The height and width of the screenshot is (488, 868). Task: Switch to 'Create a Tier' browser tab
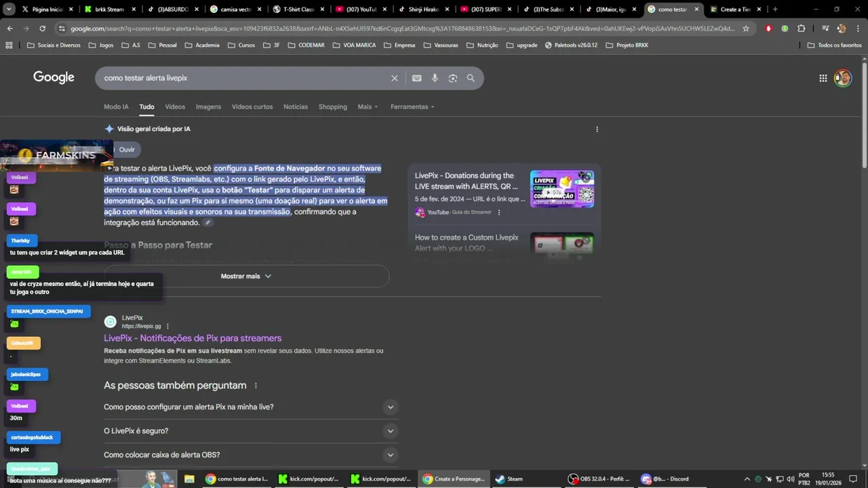735,9
